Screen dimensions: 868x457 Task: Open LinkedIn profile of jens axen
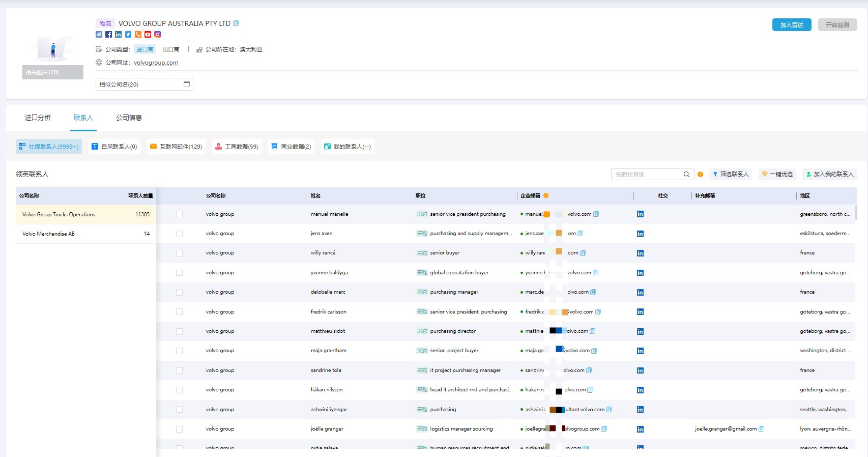click(x=640, y=234)
